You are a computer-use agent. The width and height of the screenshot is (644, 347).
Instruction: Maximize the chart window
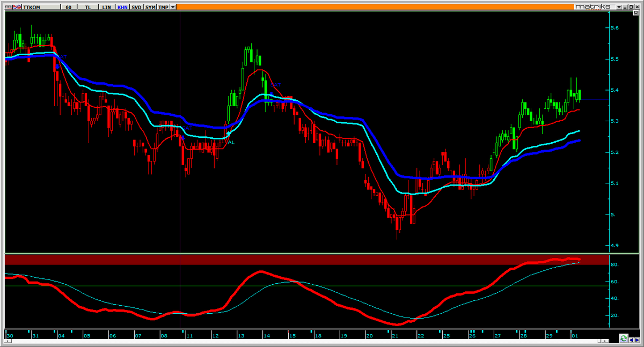pyautogui.click(x=631, y=7)
